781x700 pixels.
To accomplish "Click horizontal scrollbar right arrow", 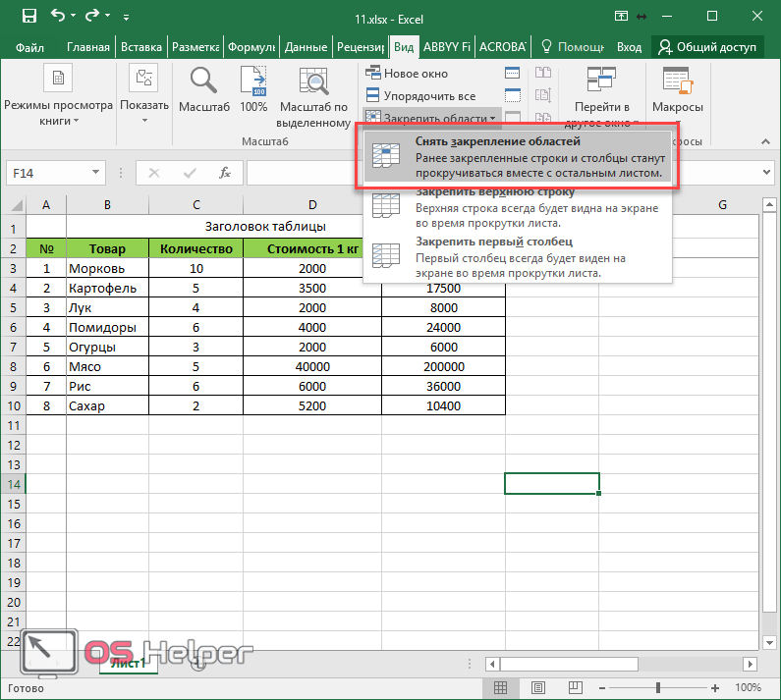I will (x=750, y=664).
